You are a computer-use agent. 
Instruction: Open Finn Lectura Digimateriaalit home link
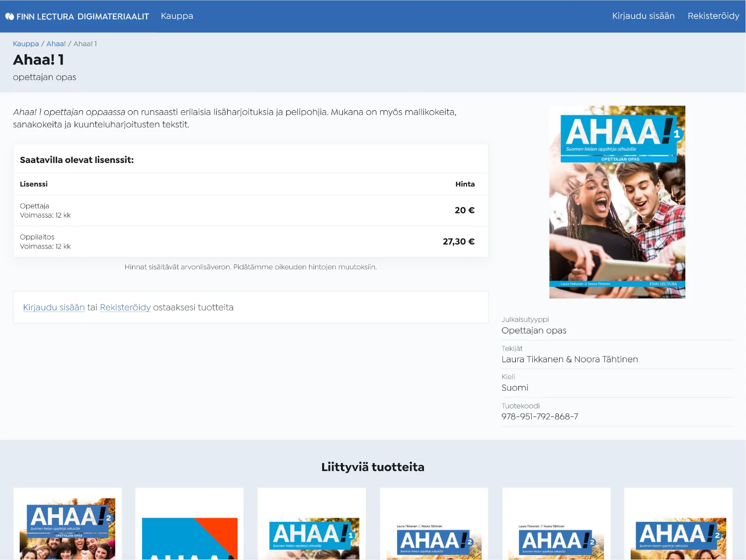(x=77, y=16)
